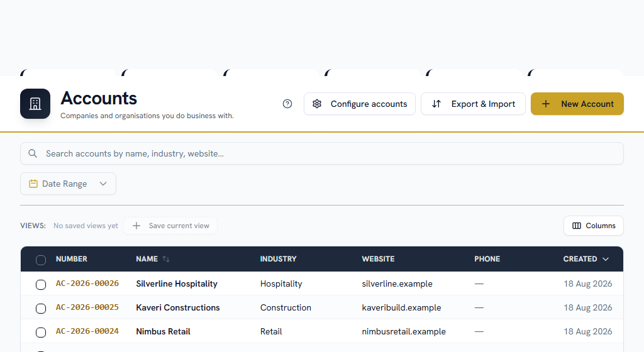Click nimbusretail.example website cell

tap(404, 331)
